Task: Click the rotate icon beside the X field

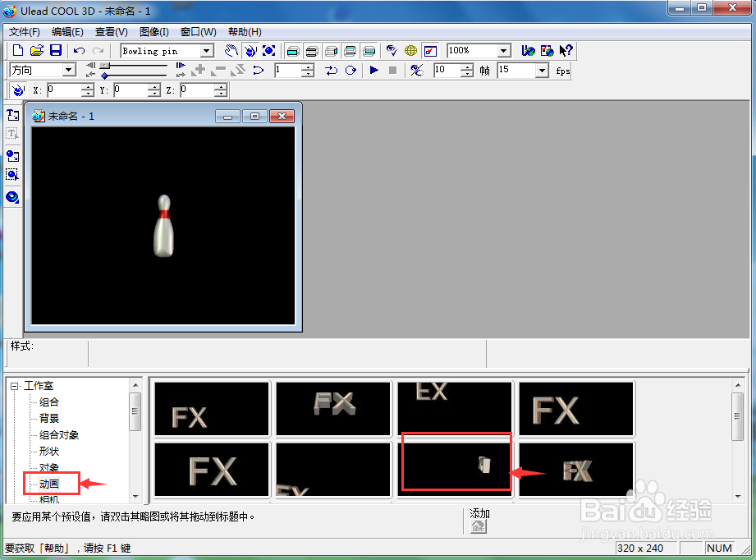Action: tap(18, 90)
